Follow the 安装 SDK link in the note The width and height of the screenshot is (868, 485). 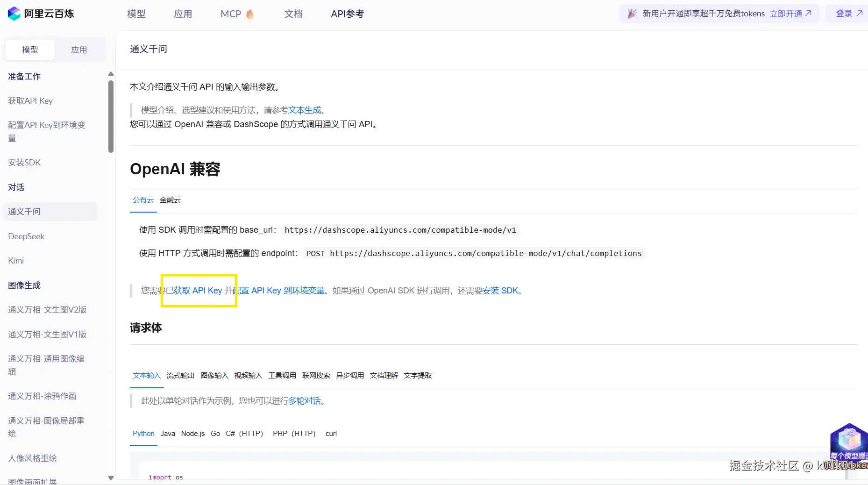(x=500, y=291)
